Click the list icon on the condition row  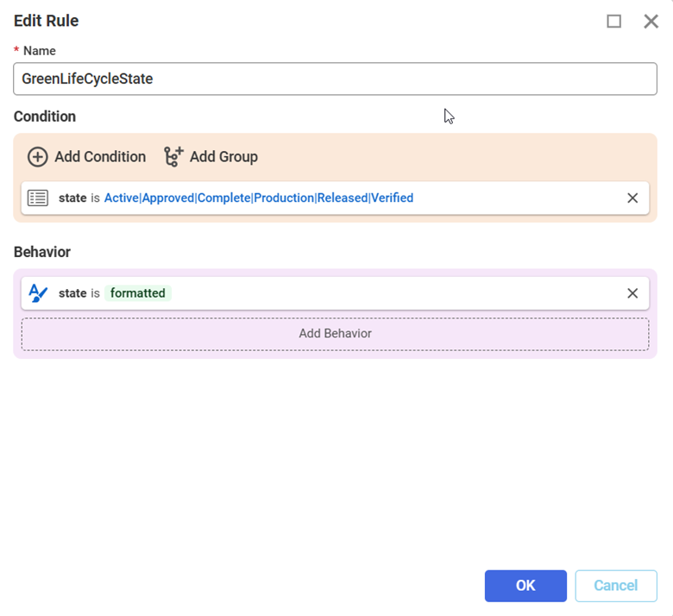click(38, 198)
